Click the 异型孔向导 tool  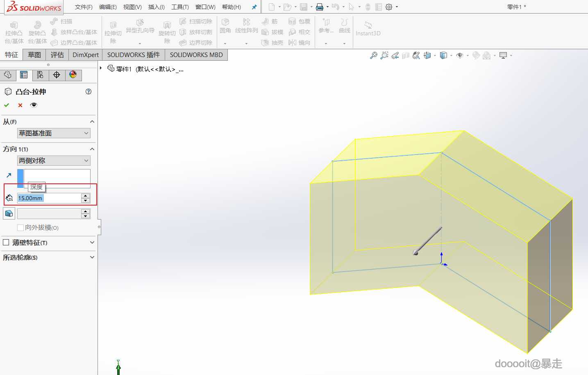tap(140, 26)
